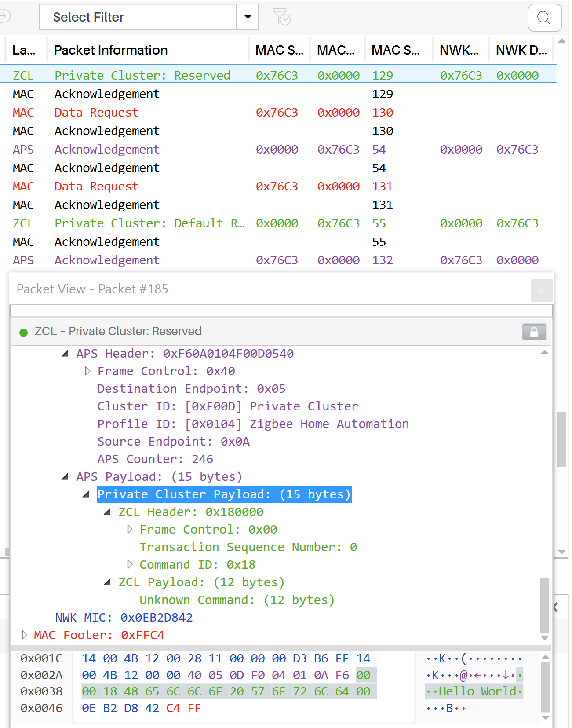
Task: Select the Private Cluster Payload item
Action: click(223, 494)
